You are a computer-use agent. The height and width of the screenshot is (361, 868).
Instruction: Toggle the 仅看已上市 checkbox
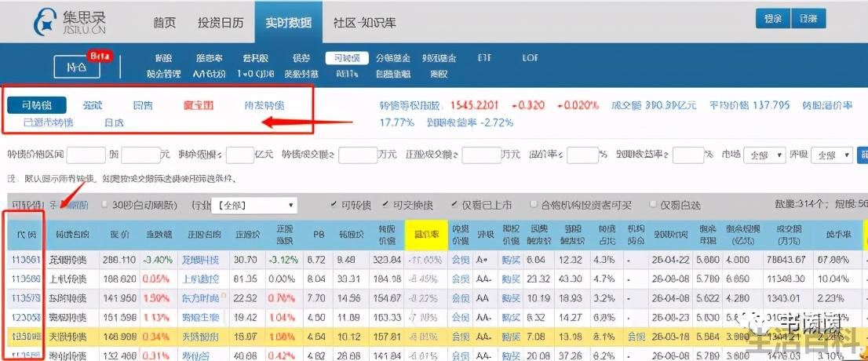[x=454, y=205]
